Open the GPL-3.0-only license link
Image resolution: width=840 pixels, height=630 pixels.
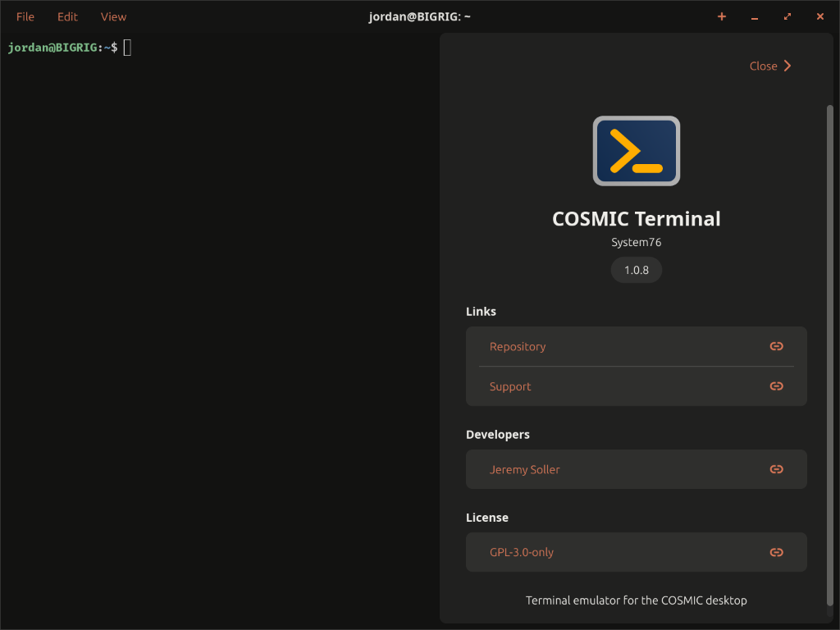tap(637, 552)
